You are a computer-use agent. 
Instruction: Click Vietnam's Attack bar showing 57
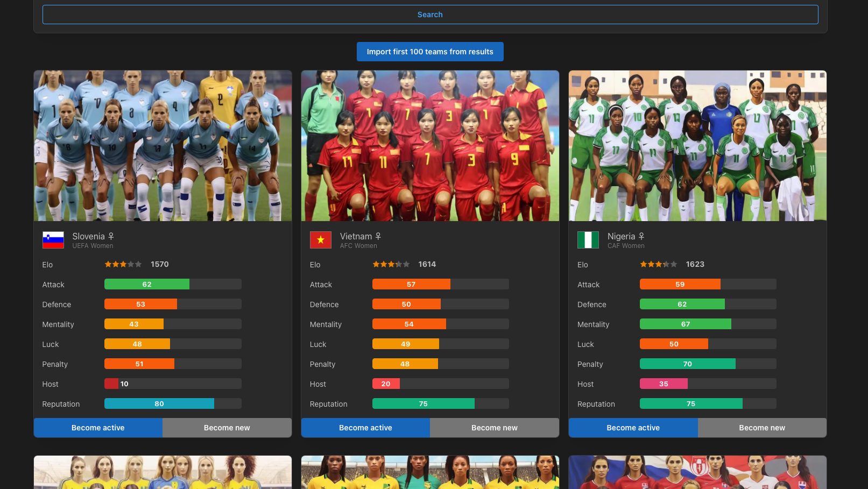441,284
